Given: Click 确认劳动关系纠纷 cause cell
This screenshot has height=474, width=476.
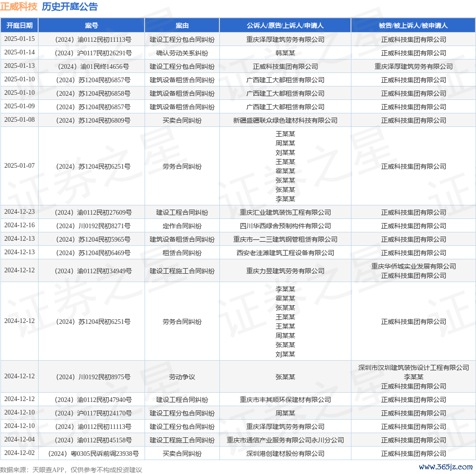Looking at the screenshot, I should click(182, 53).
